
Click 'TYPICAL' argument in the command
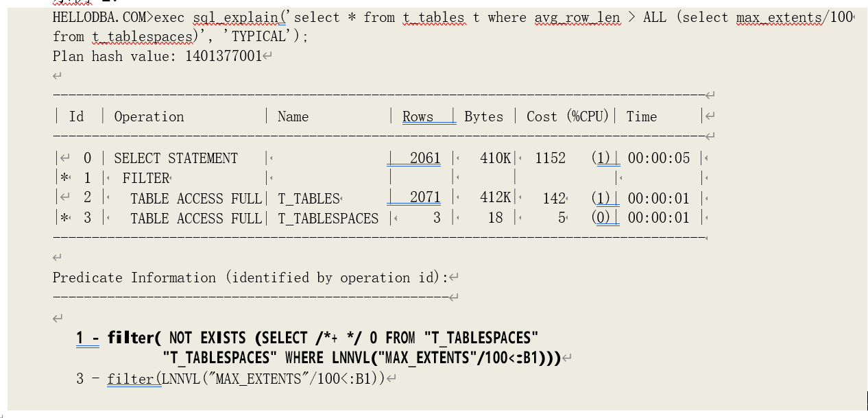(260, 37)
